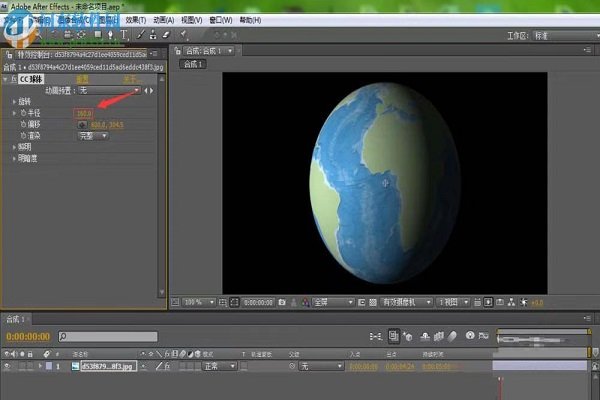This screenshot has width=600, height=400.
Task: Expand the 半径 radius property
Action: pyautogui.click(x=14, y=113)
